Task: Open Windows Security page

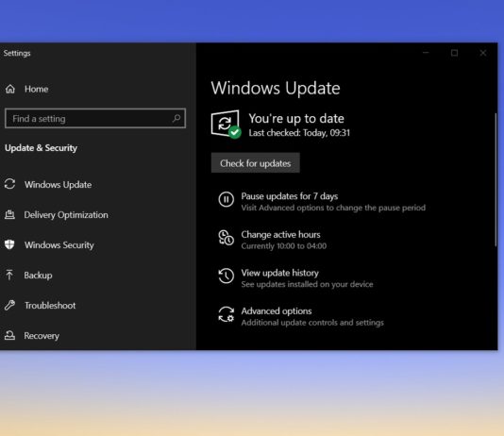Action: click(59, 245)
